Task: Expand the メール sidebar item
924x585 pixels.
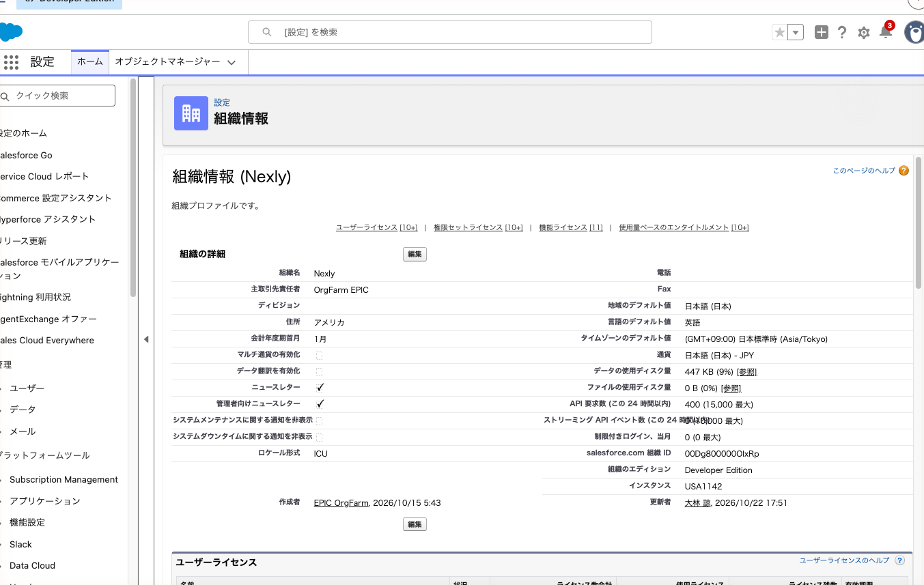Action: click(23, 431)
